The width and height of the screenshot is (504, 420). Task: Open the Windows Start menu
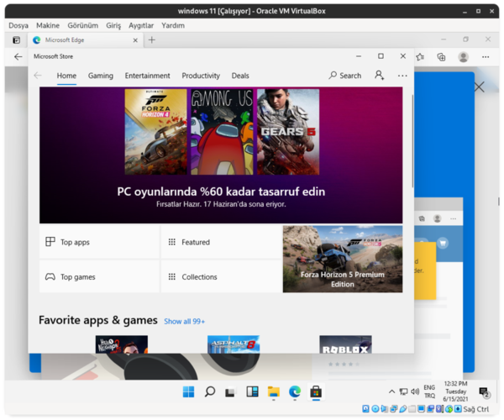coord(188,391)
